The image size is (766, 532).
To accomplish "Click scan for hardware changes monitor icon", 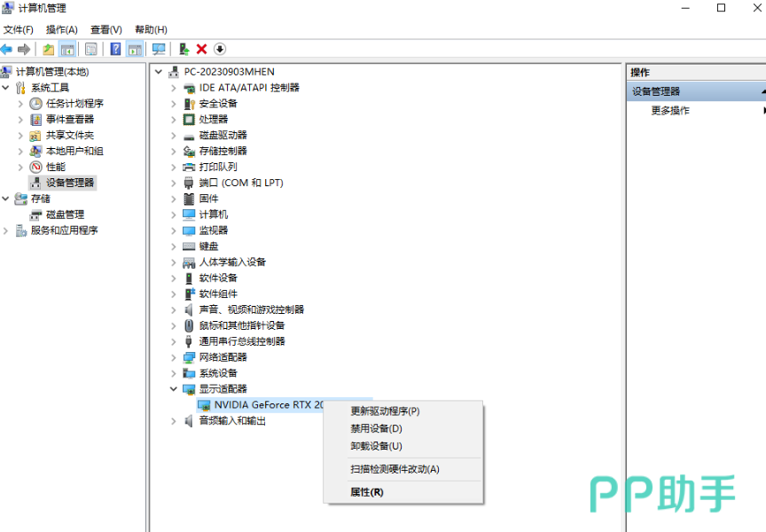I will 159,49.
